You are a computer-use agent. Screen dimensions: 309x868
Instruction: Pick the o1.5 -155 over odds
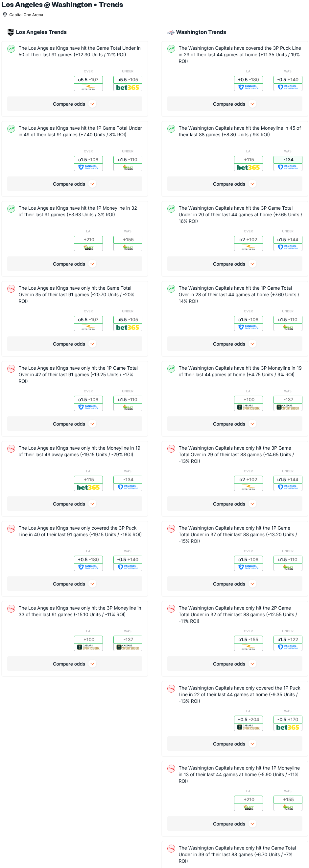click(249, 640)
